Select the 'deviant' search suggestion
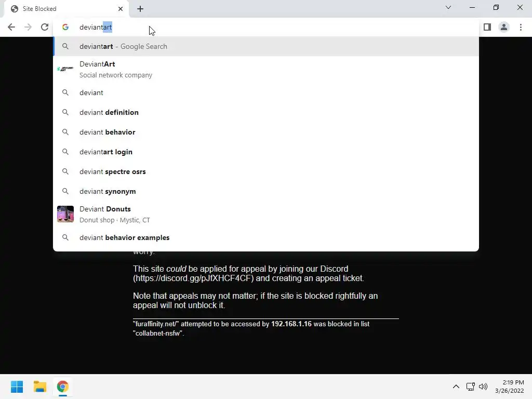The width and height of the screenshot is (532, 399). point(266,92)
